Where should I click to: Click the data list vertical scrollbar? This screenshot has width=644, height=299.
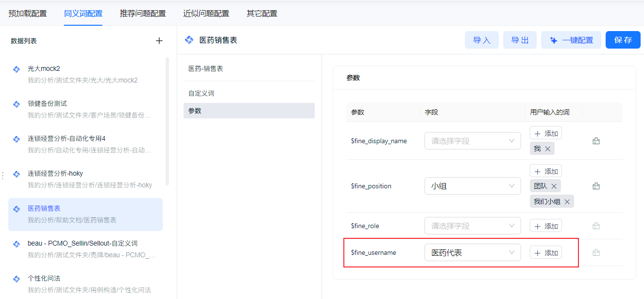[x=168, y=121]
